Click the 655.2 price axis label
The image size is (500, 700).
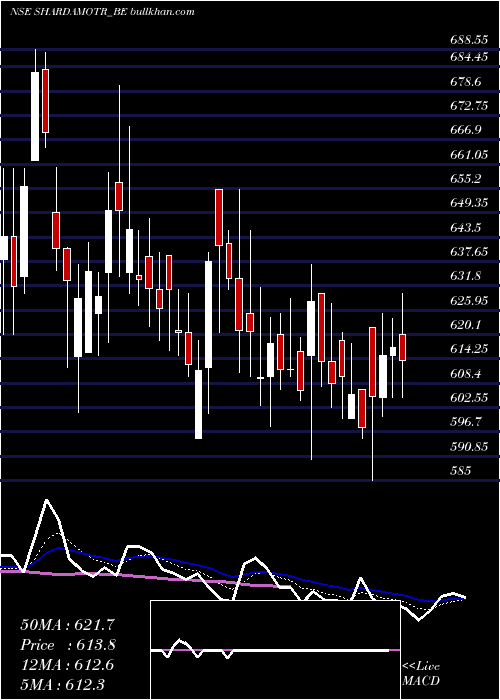pos(465,179)
